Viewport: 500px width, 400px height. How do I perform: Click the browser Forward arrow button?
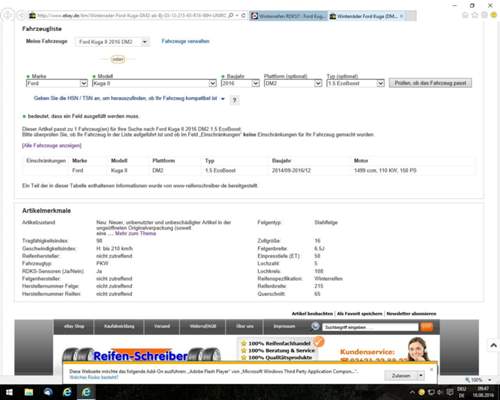point(22,16)
